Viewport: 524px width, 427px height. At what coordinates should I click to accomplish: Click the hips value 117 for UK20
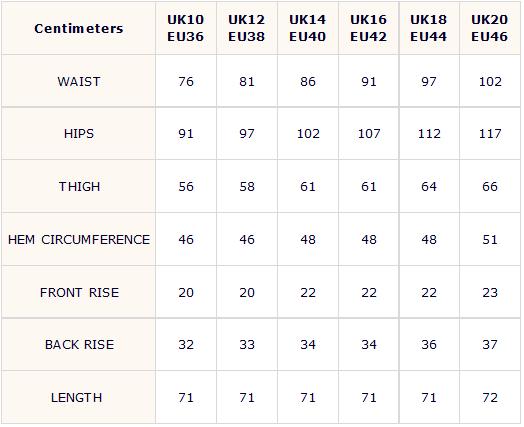(x=490, y=134)
